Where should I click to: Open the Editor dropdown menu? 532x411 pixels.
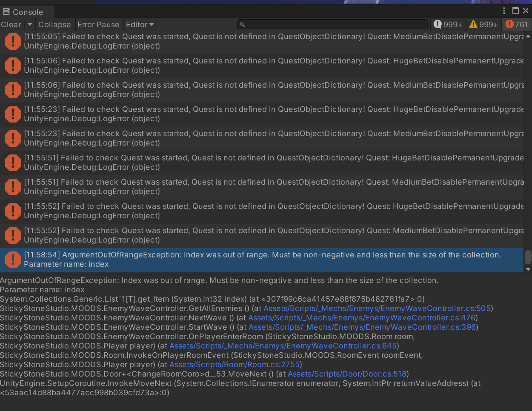(x=140, y=25)
